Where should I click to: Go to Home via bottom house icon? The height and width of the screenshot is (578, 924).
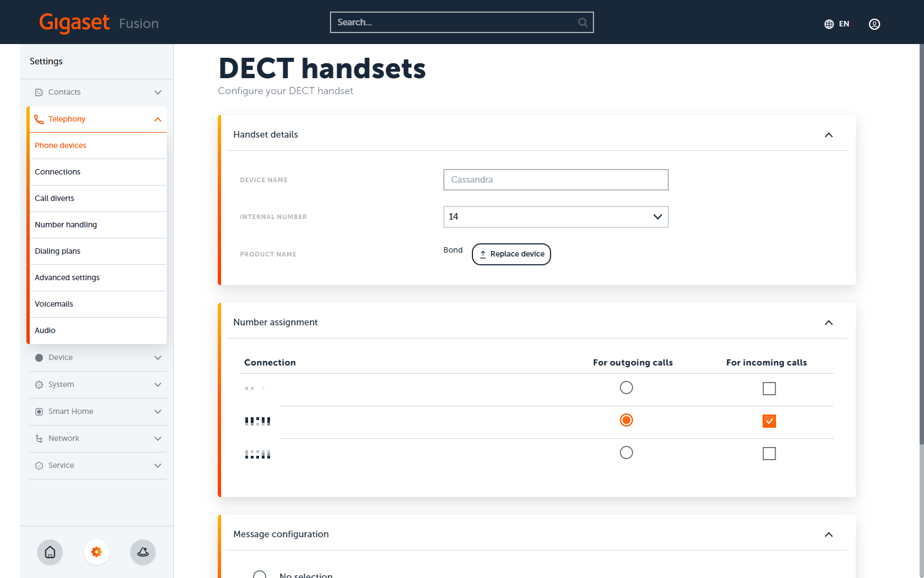tap(50, 552)
